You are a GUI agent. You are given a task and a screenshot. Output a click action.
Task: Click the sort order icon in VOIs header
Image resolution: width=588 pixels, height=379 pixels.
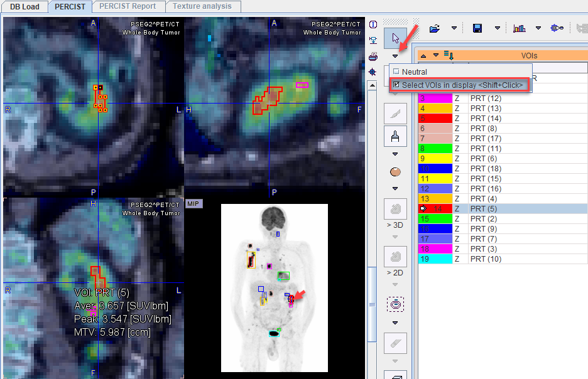[449, 55]
